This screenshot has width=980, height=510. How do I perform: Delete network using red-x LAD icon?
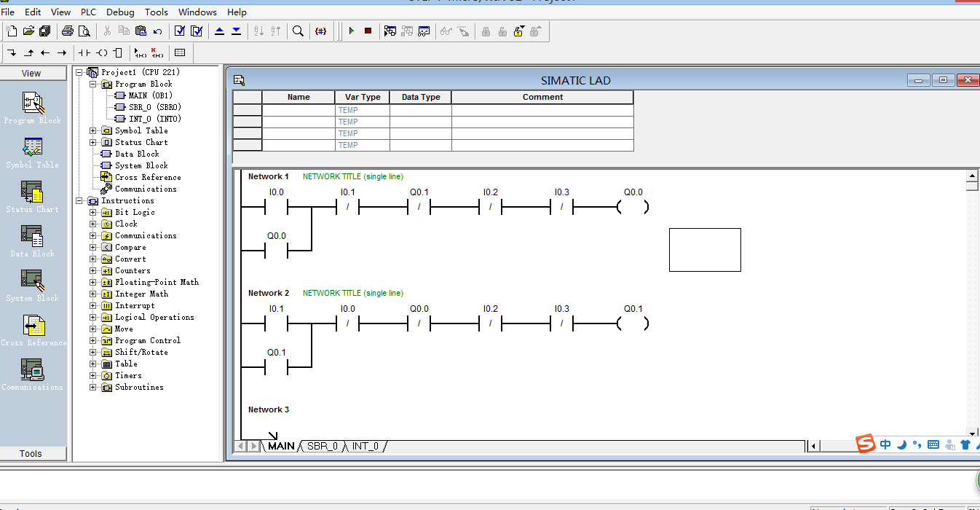click(157, 52)
